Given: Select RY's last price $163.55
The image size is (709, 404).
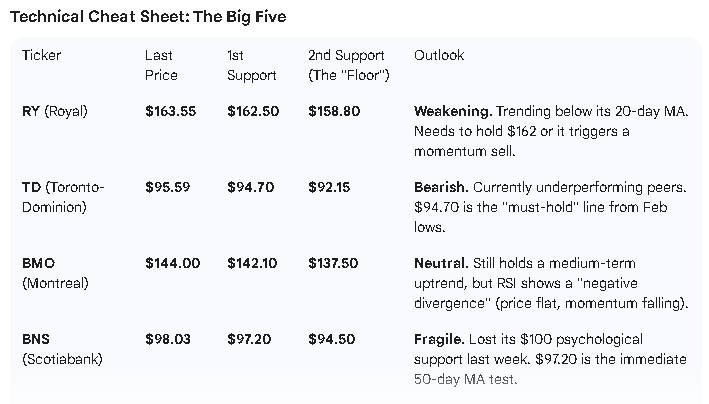Looking at the screenshot, I should 172,111.
